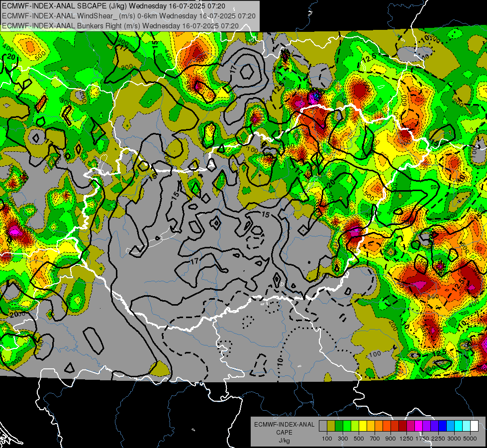Select the pale cyan legend swatch

coord(467,426)
